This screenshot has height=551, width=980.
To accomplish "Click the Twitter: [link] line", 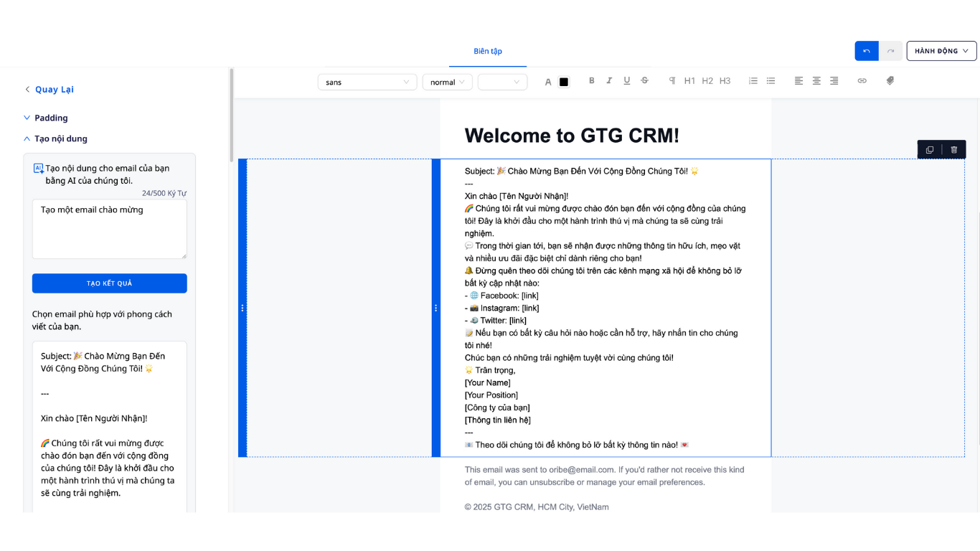I will 496,321.
